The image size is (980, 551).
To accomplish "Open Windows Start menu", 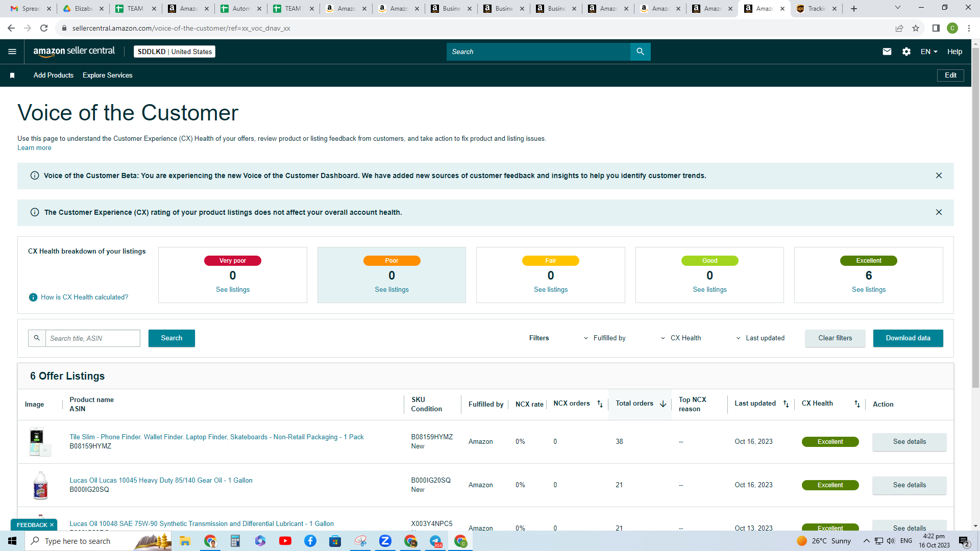I will click(x=12, y=541).
